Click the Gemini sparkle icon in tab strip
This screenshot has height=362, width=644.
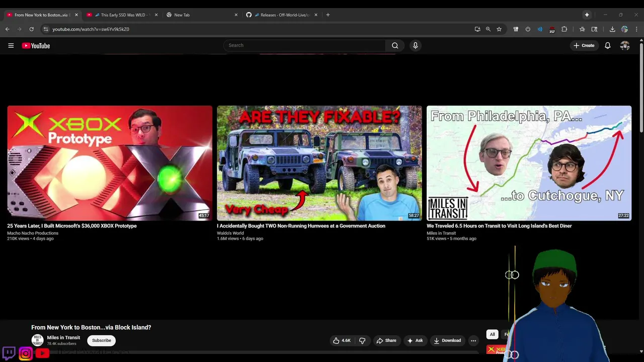pos(587,15)
